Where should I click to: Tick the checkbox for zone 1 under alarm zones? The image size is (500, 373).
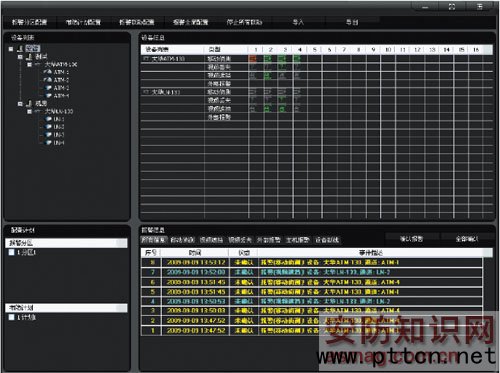pyautogui.click(x=12, y=252)
